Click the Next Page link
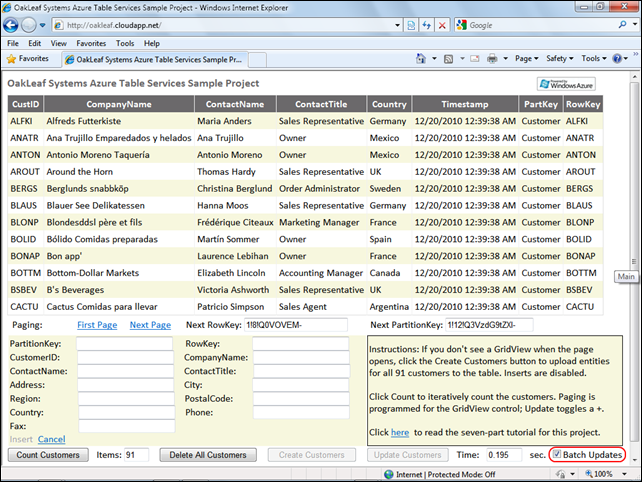The height and width of the screenshot is (482, 642). (x=149, y=325)
